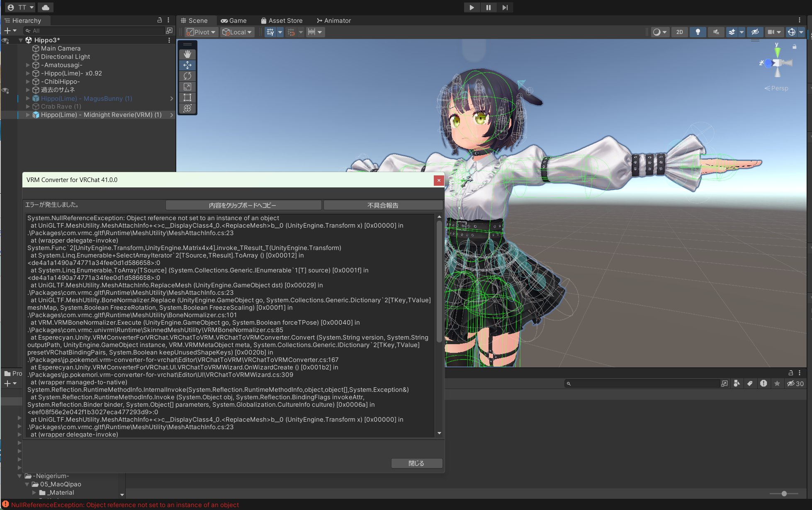
Task: Select the Scale tool
Action: [187, 87]
